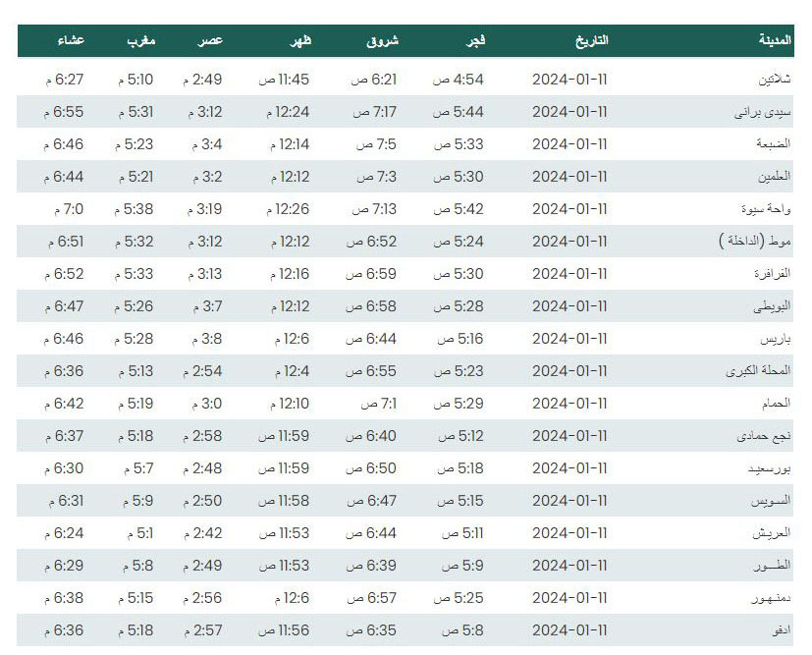Viewport: 812px width, 655px height.
Task: Select the واحة سيوة city cell
Action: point(766,209)
